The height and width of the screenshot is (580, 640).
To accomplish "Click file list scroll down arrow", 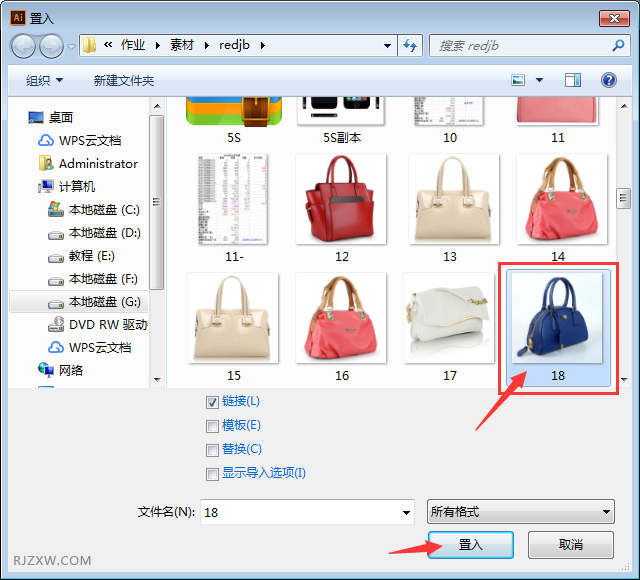I will 624,379.
